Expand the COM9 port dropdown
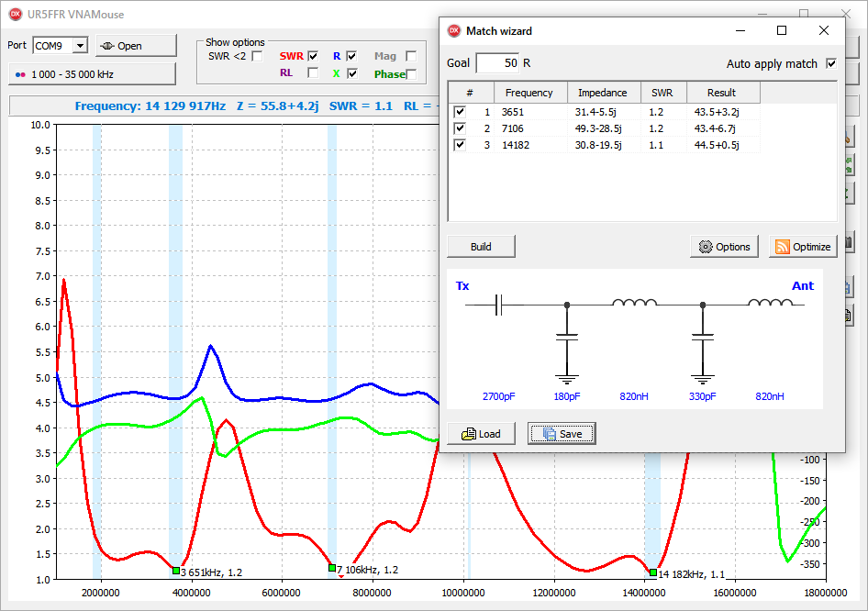 tap(80, 46)
